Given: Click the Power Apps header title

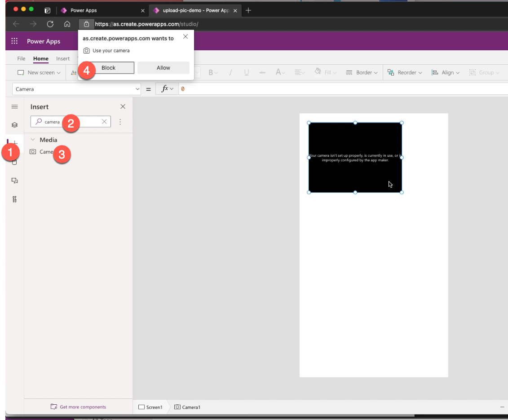Looking at the screenshot, I should point(44,41).
